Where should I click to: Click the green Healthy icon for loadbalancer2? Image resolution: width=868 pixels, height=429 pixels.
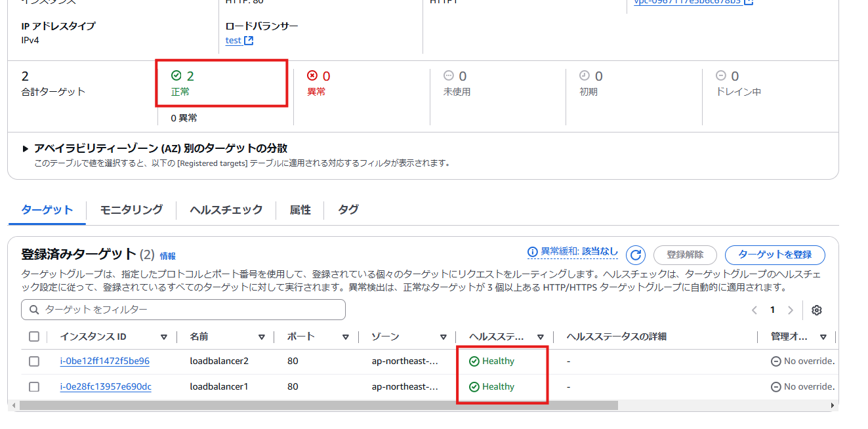tap(474, 361)
